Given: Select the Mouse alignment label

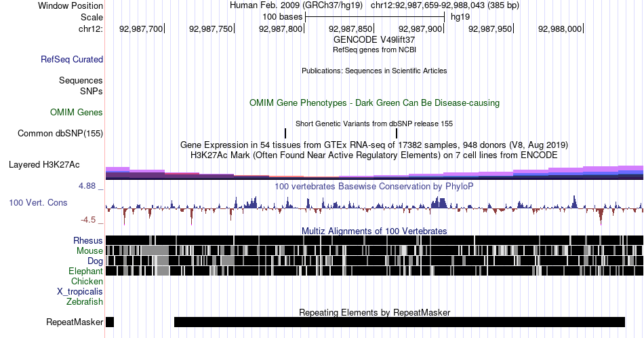Looking at the screenshot, I should click(89, 251).
